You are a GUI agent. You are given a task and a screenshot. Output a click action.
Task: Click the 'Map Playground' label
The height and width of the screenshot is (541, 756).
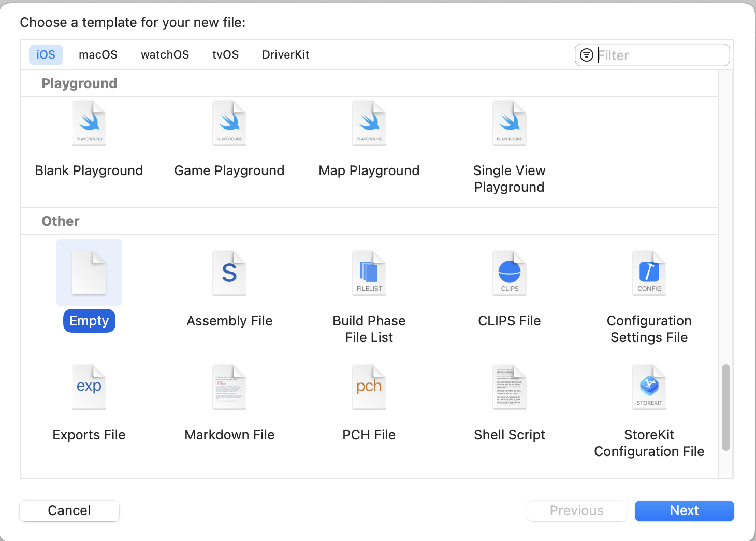click(369, 170)
